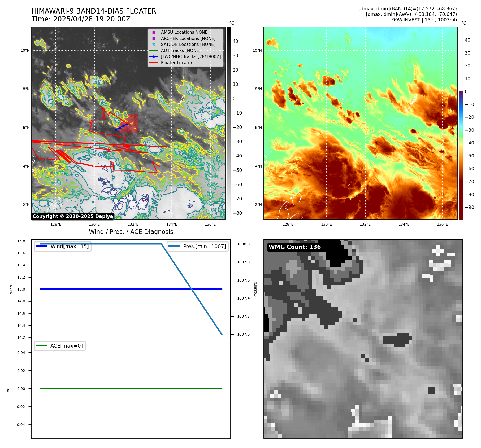
Task: Click the green ADT Tracks legend line
Action: coord(154,50)
